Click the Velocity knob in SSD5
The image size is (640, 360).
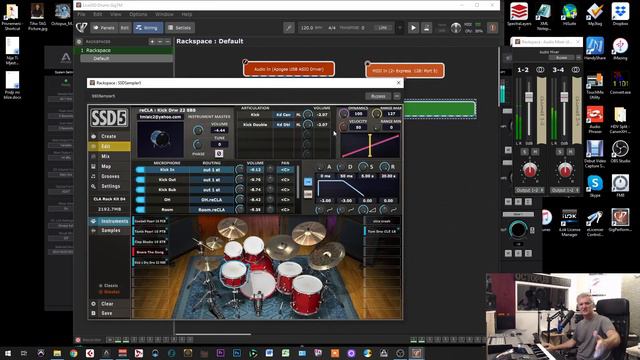click(344, 127)
